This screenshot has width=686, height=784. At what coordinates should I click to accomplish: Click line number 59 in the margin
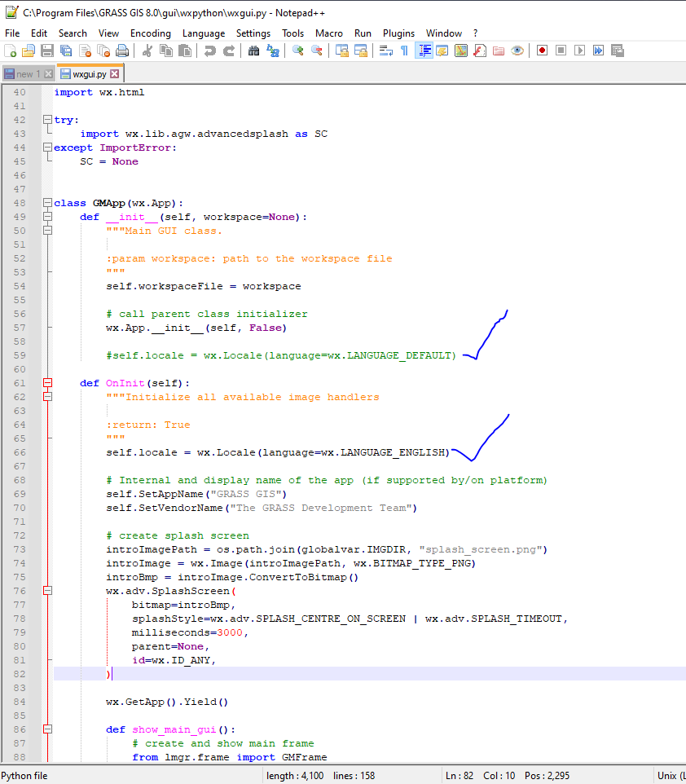[20, 355]
